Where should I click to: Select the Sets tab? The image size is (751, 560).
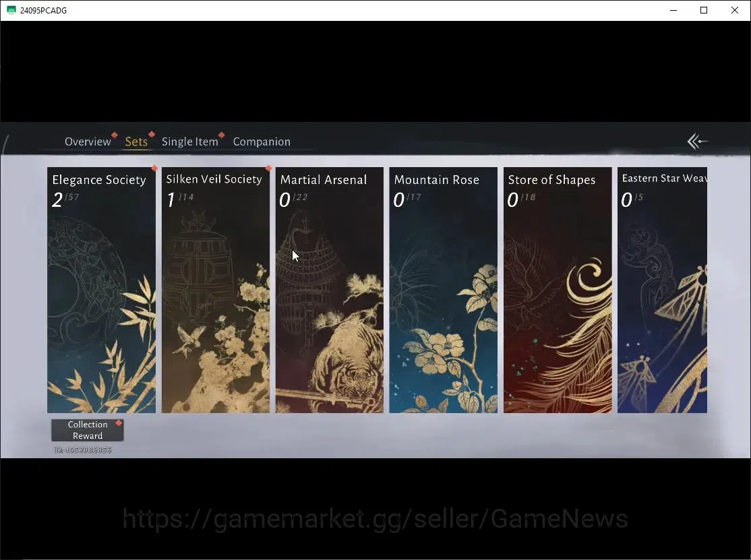(x=136, y=142)
